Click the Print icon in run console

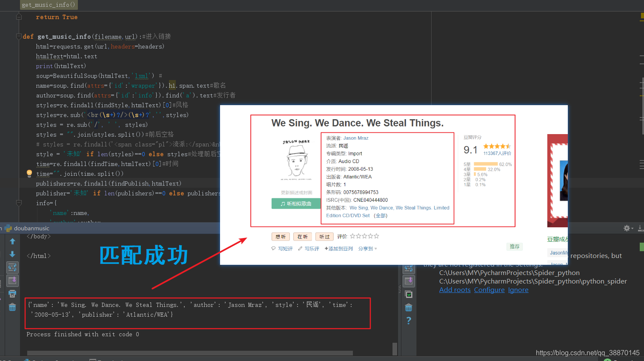tap(12, 294)
